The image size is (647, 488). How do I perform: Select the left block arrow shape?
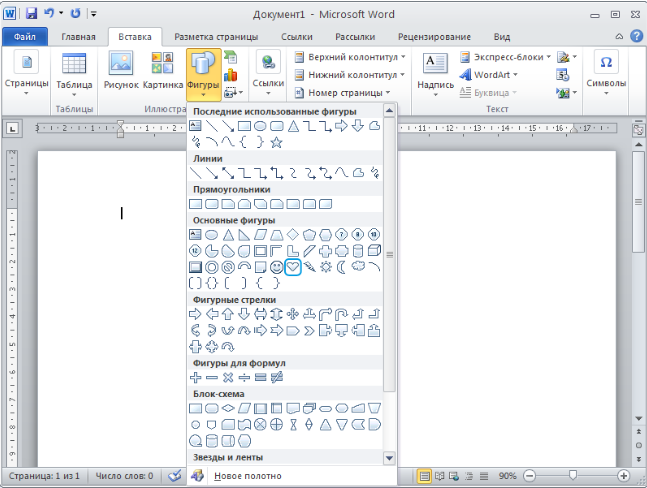(211, 314)
